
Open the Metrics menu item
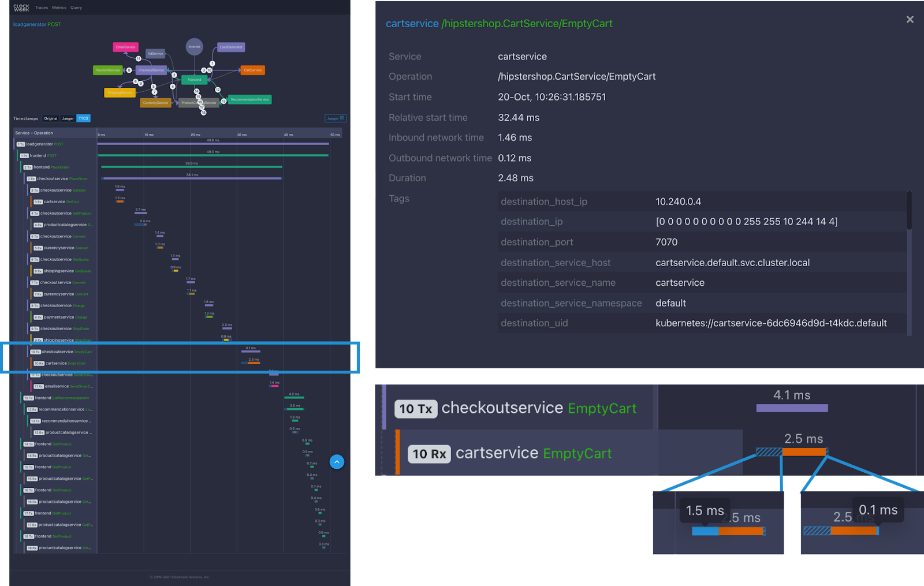(x=59, y=8)
